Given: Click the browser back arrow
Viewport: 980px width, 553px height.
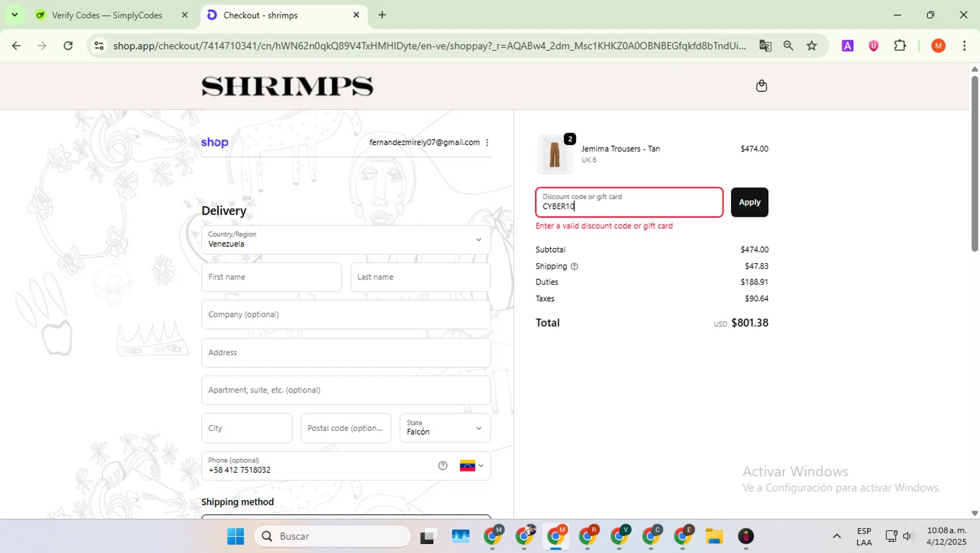Looking at the screenshot, I should 16,46.
